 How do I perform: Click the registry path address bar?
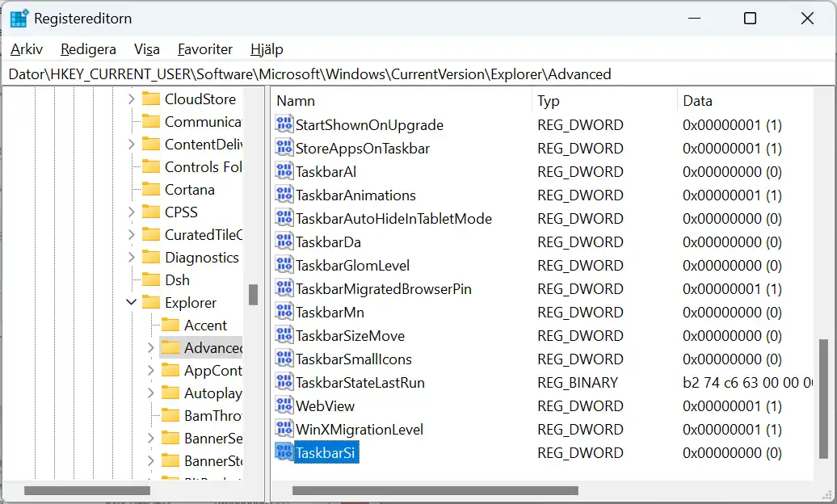[418, 74]
